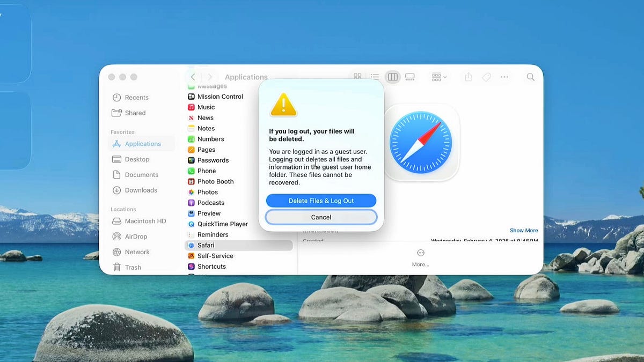
Task: Select the Safari app icon in list
Action: (x=191, y=245)
